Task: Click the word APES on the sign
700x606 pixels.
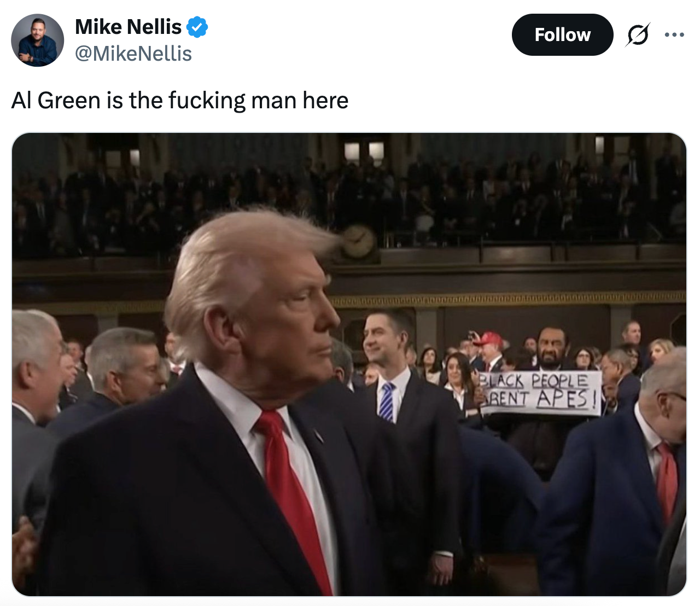Action: [563, 399]
